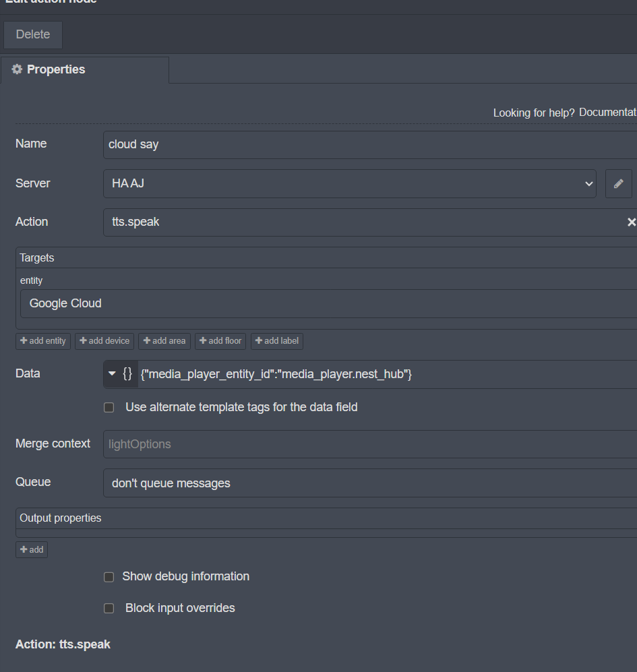Image resolution: width=637 pixels, height=672 pixels.
Task: Add an output property
Action: (x=32, y=549)
